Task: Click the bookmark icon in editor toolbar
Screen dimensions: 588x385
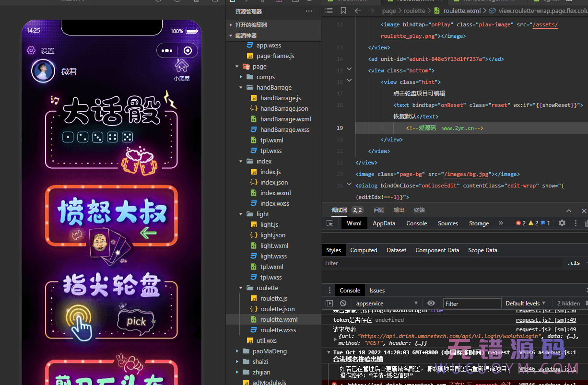Action: [x=343, y=11]
